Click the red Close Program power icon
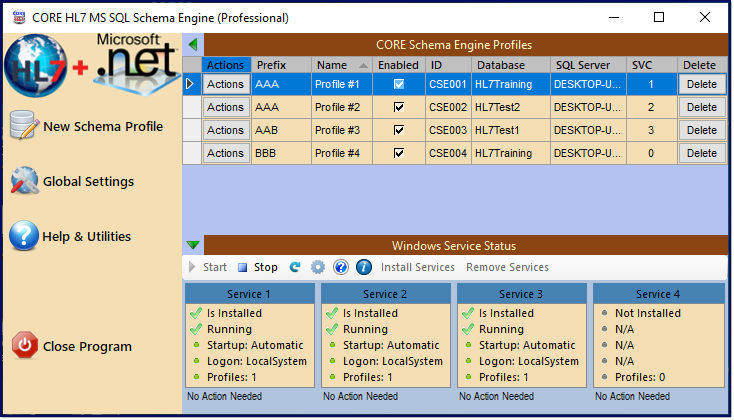Image resolution: width=734 pixels, height=420 pixels. pyautogui.click(x=25, y=346)
